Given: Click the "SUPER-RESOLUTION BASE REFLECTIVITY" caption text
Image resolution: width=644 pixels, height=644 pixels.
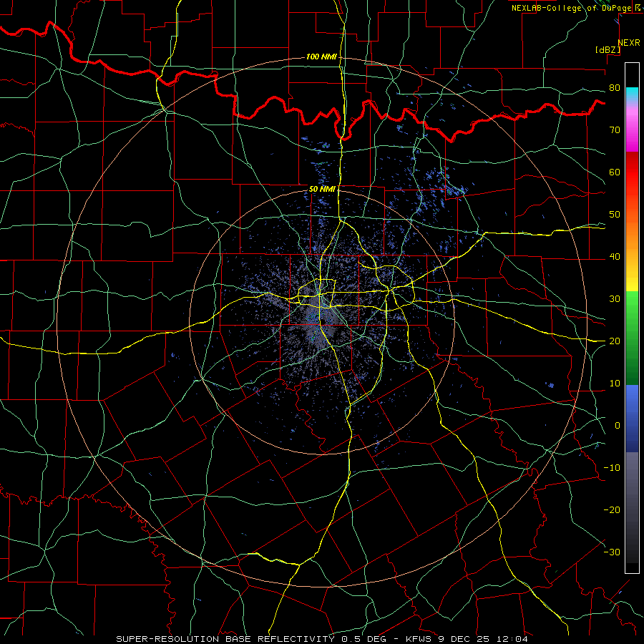Looking at the screenshot, I should click(x=225, y=639).
